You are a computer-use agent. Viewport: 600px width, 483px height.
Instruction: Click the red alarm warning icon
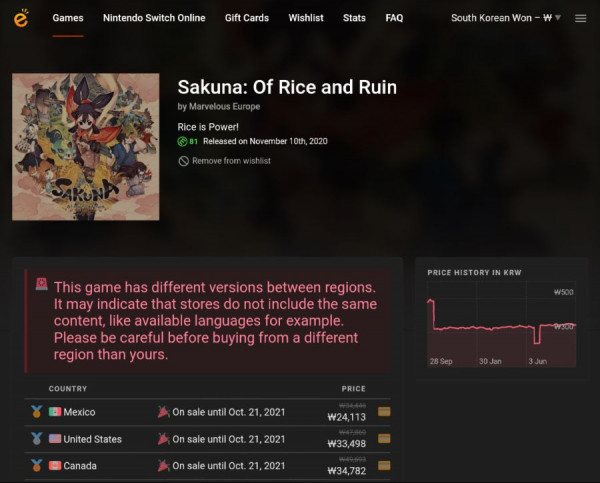(x=42, y=284)
